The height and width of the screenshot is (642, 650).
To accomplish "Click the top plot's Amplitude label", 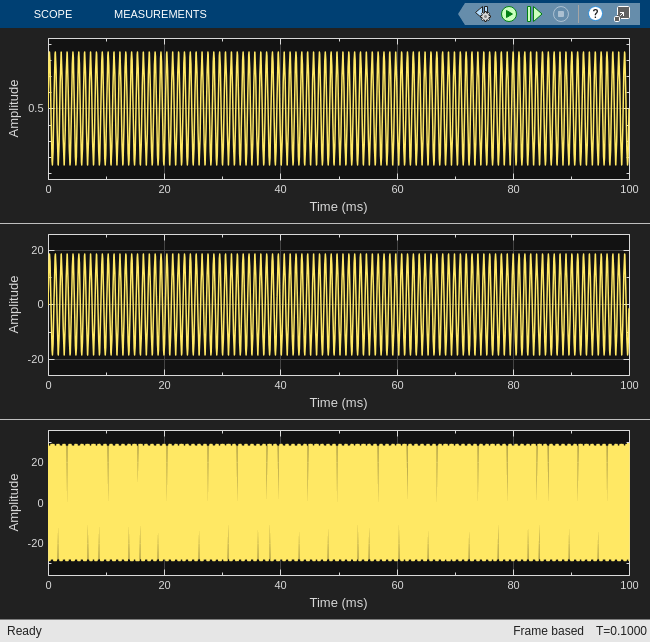I will [14, 108].
